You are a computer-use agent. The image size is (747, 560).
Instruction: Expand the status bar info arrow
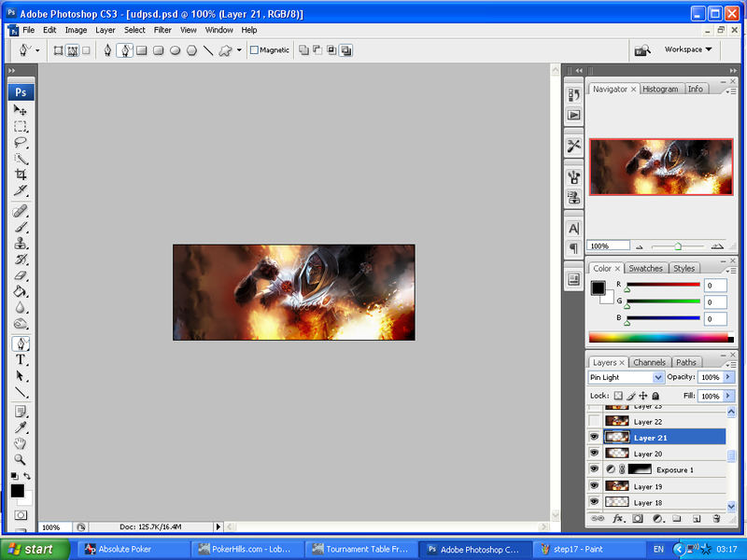[218, 526]
